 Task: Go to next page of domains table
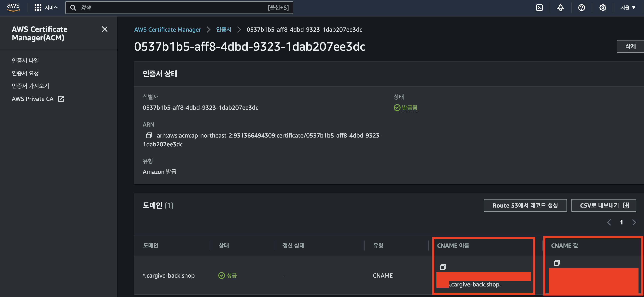click(x=634, y=222)
